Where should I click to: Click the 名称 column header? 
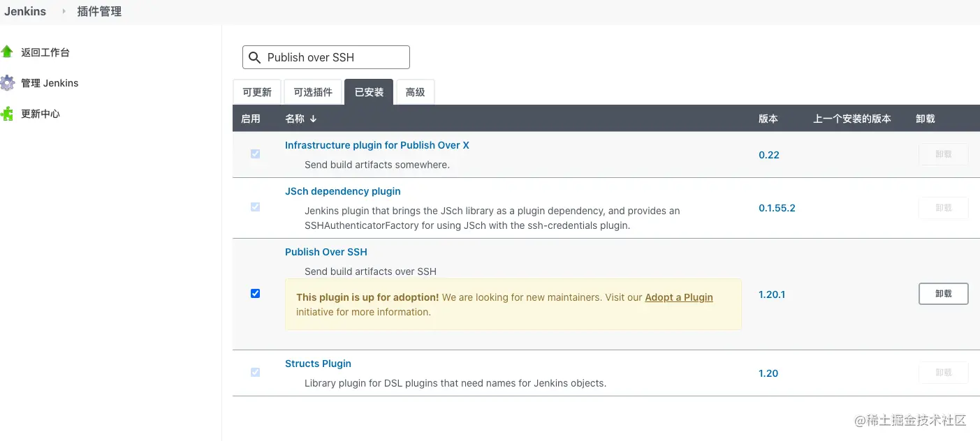[x=295, y=119]
